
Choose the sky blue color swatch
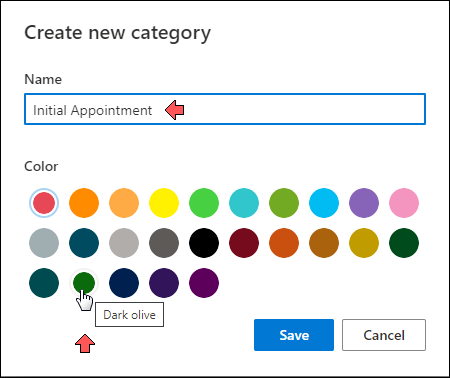coord(324,203)
